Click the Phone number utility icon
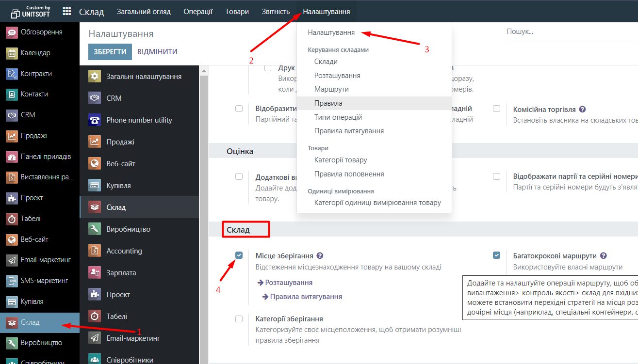This screenshot has width=638, height=364. (95, 120)
